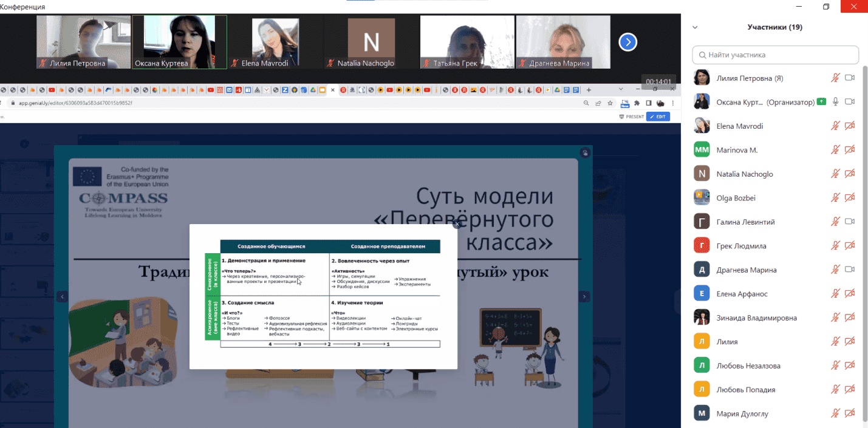Select Natalia Nachoglo in participants list

click(744, 174)
